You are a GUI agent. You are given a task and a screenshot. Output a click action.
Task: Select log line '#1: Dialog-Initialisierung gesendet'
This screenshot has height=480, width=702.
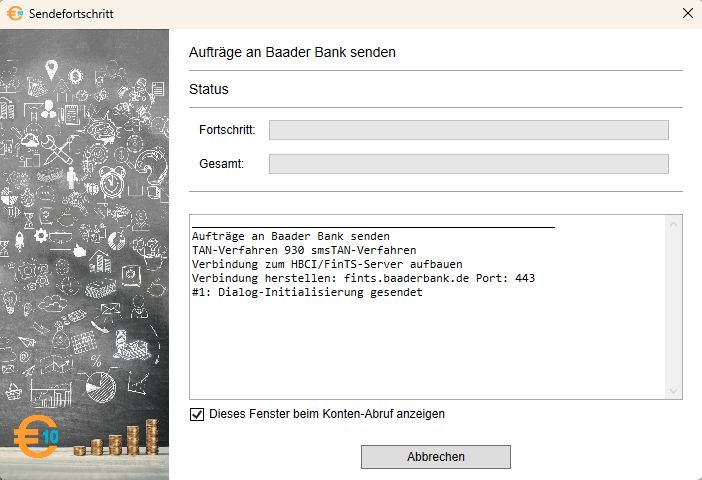point(307,292)
